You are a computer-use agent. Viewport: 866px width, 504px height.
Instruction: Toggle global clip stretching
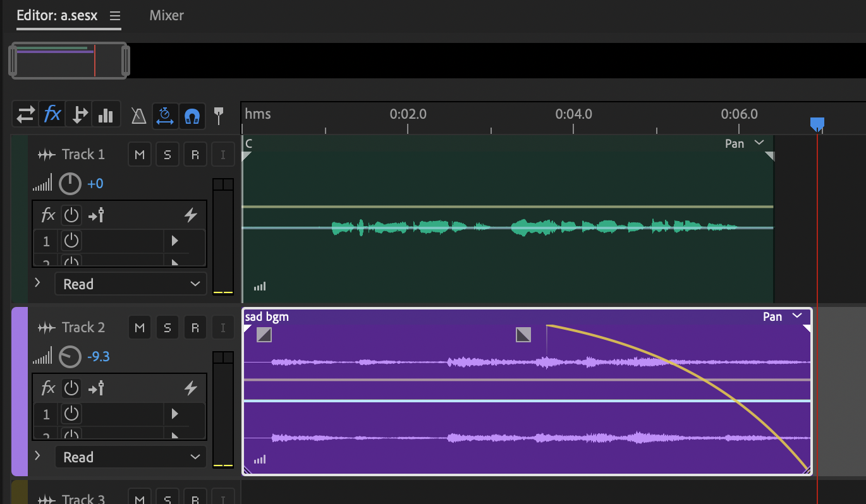(x=166, y=116)
